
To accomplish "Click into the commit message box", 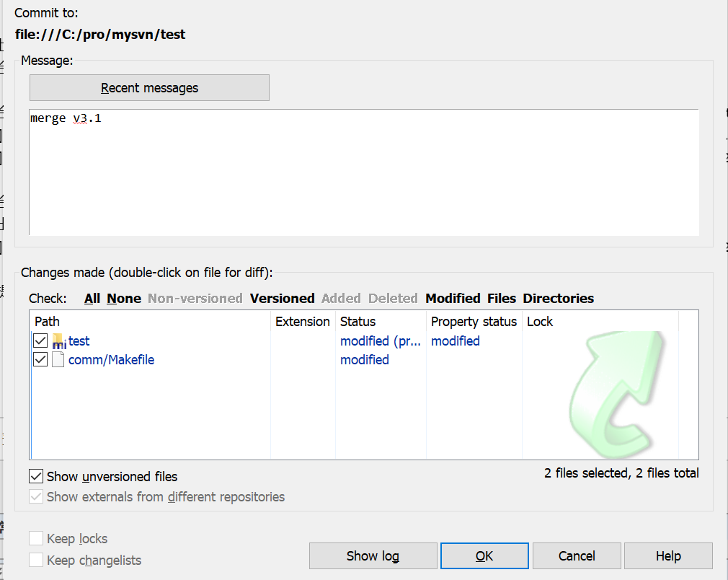I will click(x=364, y=172).
